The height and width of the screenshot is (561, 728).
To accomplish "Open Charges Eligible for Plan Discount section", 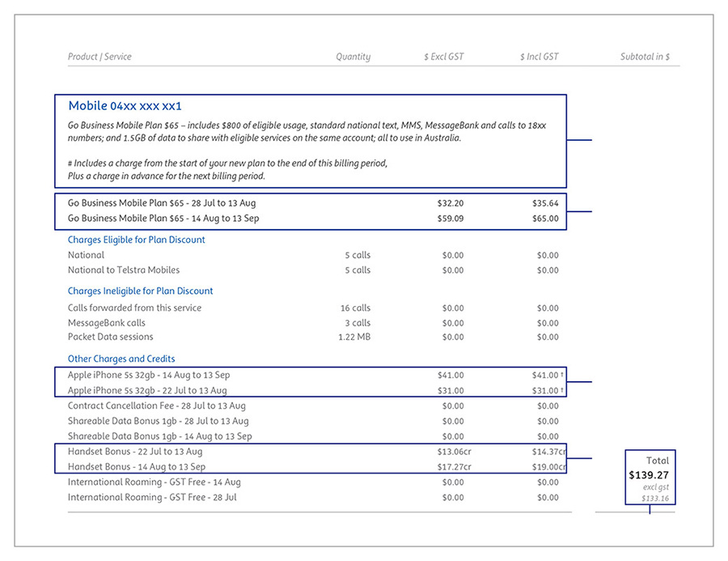I will 136,240.
